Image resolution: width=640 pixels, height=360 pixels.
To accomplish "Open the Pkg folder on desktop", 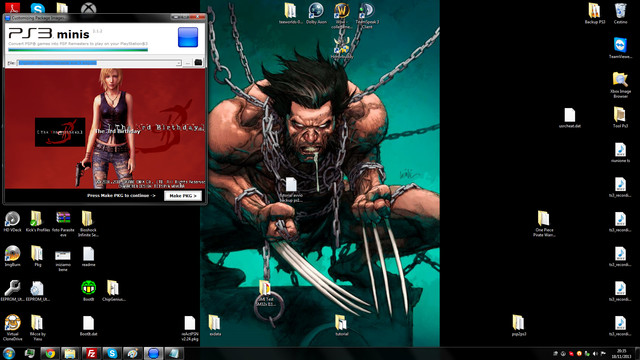I will point(37,256).
